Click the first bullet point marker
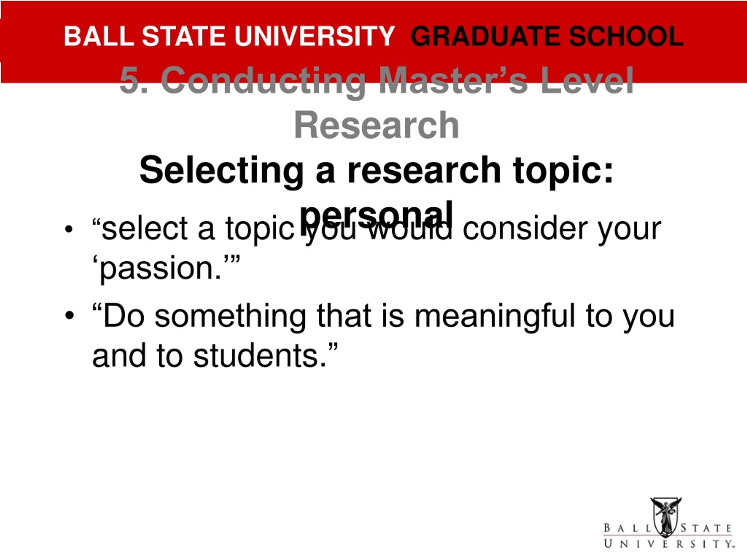Viewport: 747px width, 560px height. click(69, 229)
